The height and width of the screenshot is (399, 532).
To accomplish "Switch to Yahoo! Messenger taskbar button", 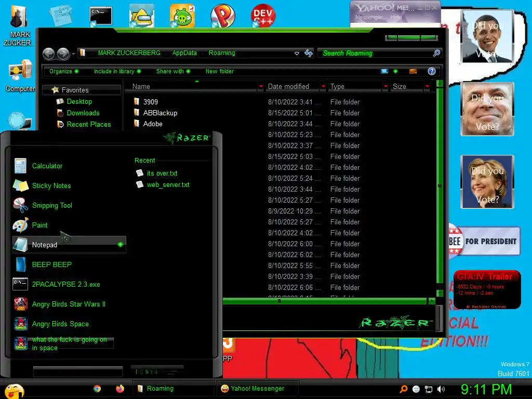I will (258, 389).
